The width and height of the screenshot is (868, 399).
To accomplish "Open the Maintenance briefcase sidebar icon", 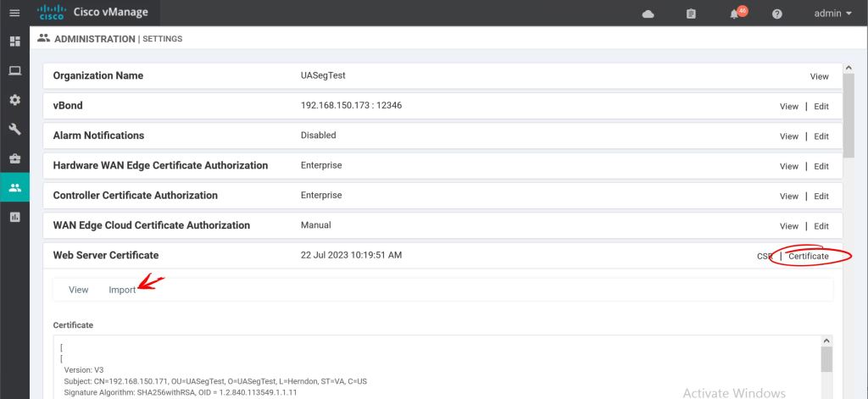I will click(14, 158).
